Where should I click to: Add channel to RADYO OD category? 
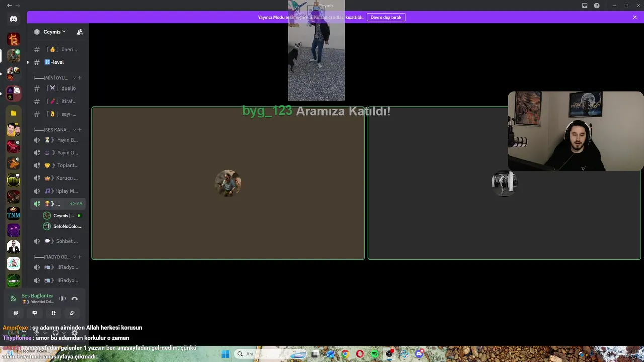[79, 257]
